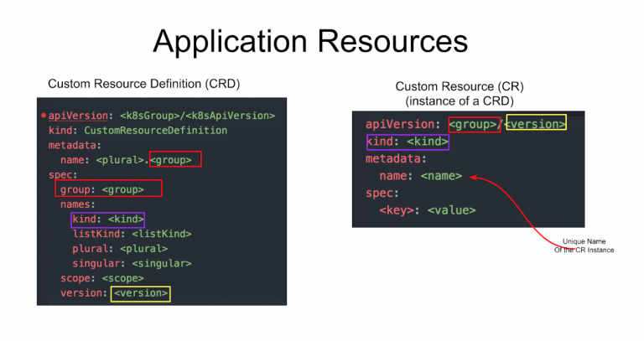Click the red-boxed <group> in CR apiVersion
The height and width of the screenshot is (341, 644).
click(475, 124)
